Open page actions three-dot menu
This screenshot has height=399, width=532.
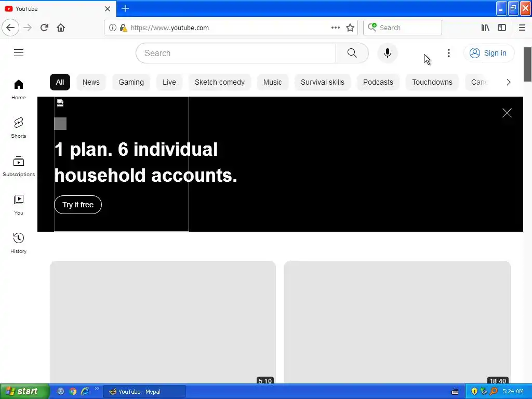click(335, 28)
